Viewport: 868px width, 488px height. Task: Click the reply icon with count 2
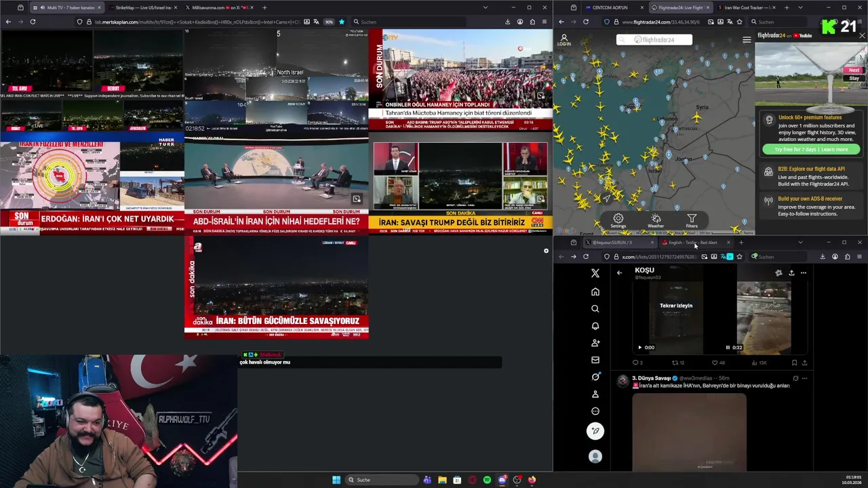pos(637,363)
